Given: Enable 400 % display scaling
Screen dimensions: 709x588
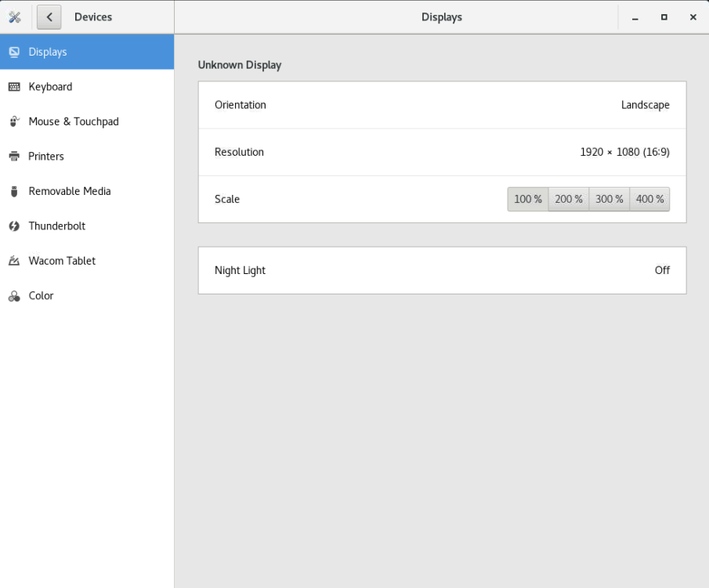Looking at the screenshot, I should [649, 199].
